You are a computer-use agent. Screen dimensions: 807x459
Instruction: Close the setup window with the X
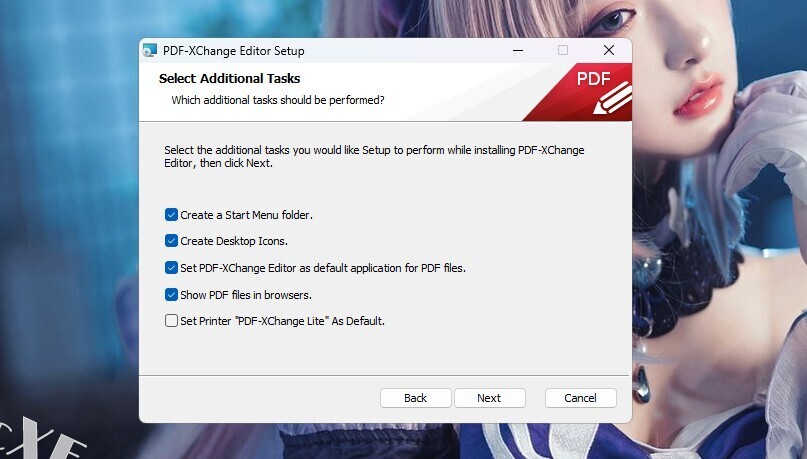(x=609, y=50)
